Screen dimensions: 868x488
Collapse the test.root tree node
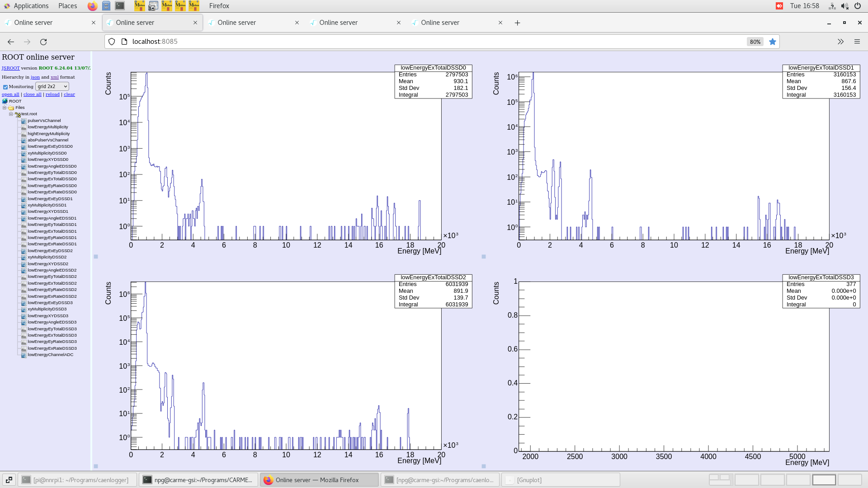click(x=11, y=114)
